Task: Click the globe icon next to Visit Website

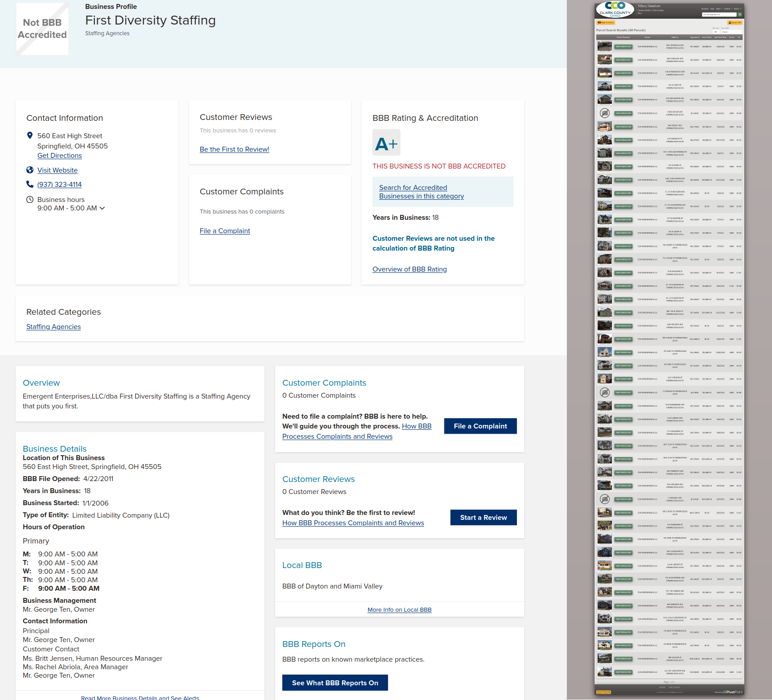Action: 30,170
